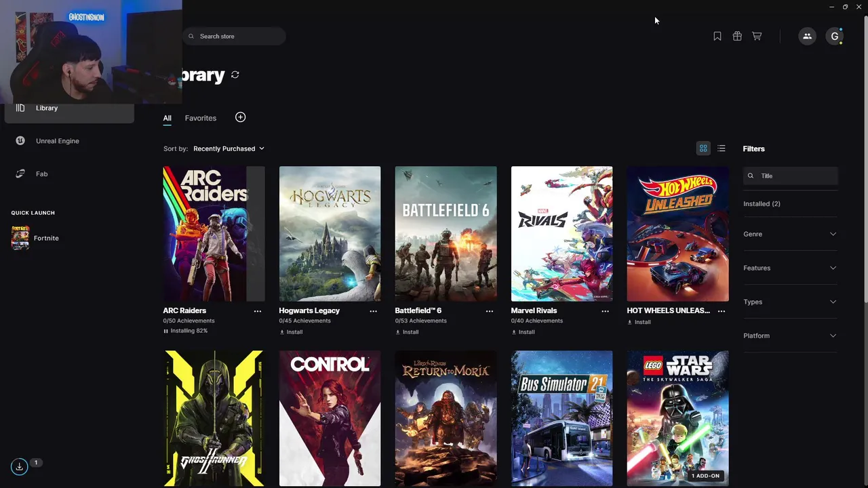The image size is (868, 488).
Task: Click the Search store field
Action: (234, 37)
